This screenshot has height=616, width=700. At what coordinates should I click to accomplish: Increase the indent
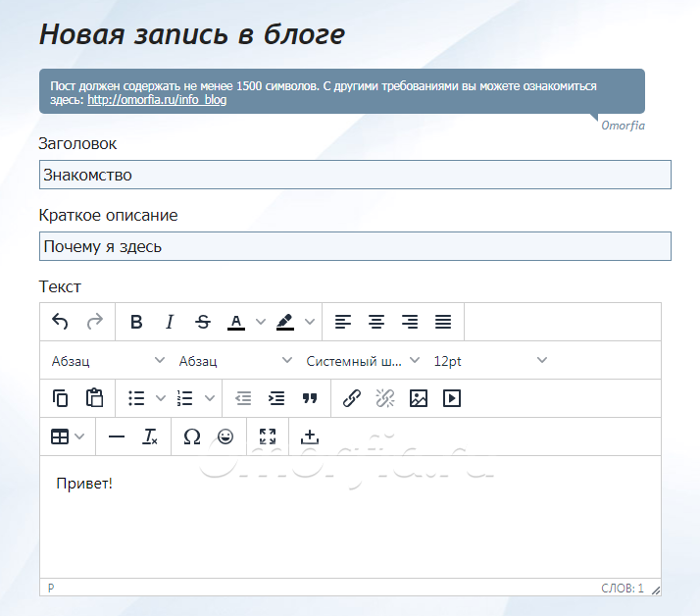[x=276, y=398]
